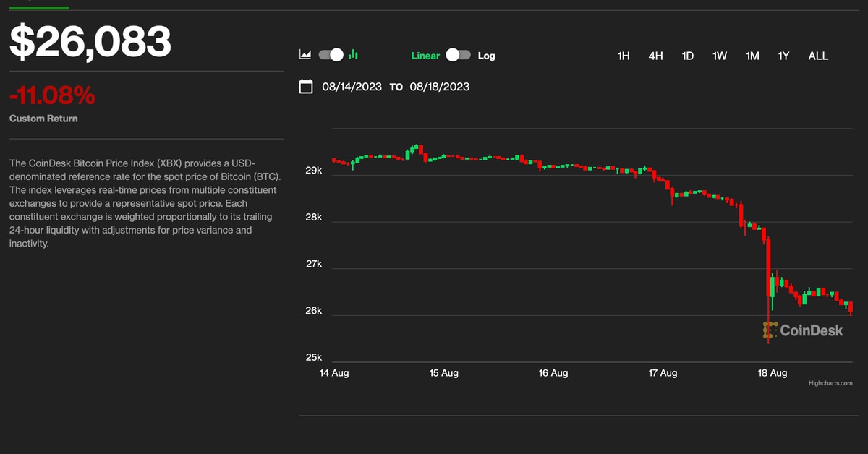
Task: Choose the 1Y time range
Action: point(783,56)
